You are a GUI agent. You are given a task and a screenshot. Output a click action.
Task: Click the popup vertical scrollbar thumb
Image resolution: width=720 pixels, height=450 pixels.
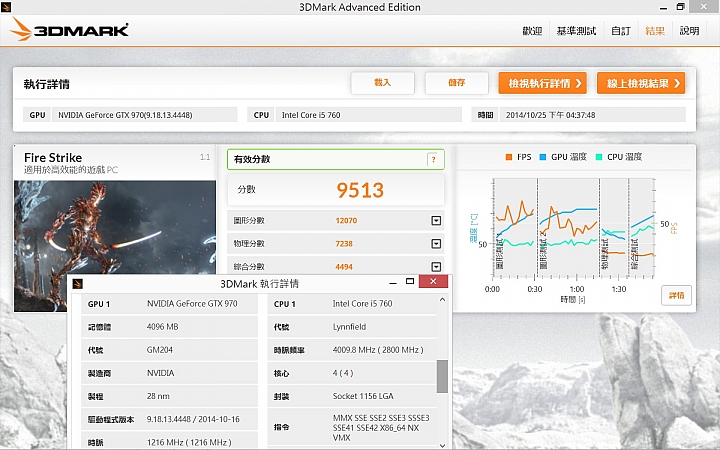click(442, 377)
